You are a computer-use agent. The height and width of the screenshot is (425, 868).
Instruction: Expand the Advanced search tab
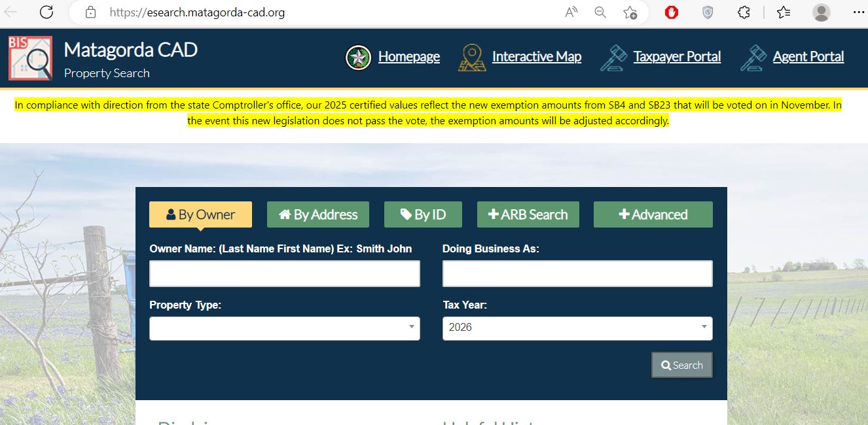[653, 214]
